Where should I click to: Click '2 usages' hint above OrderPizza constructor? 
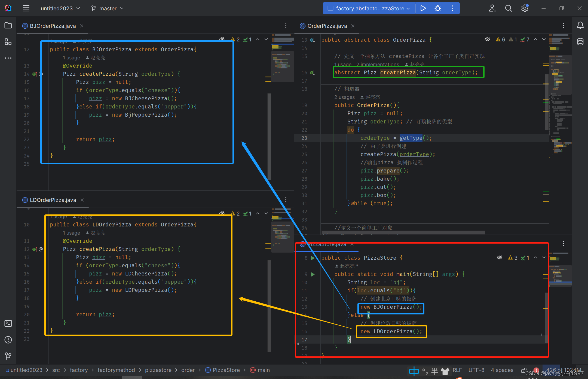(x=344, y=97)
